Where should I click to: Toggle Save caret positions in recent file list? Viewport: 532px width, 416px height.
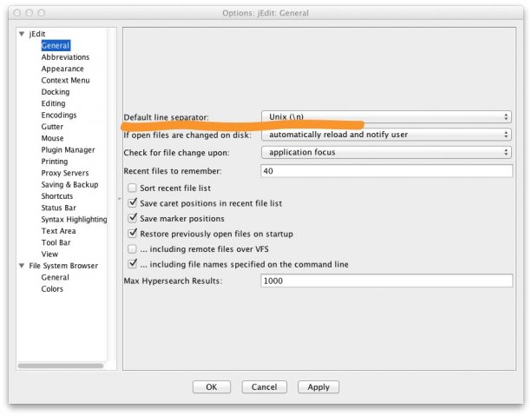(132, 203)
